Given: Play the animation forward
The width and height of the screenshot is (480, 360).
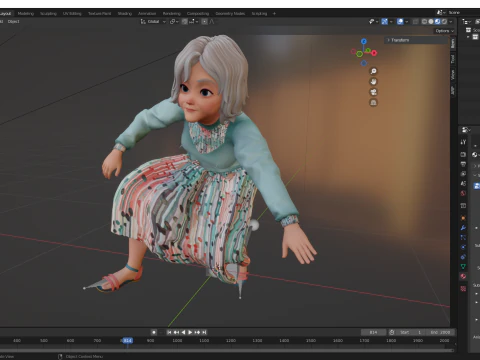Looking at the screenshot, I should (190, 332).
